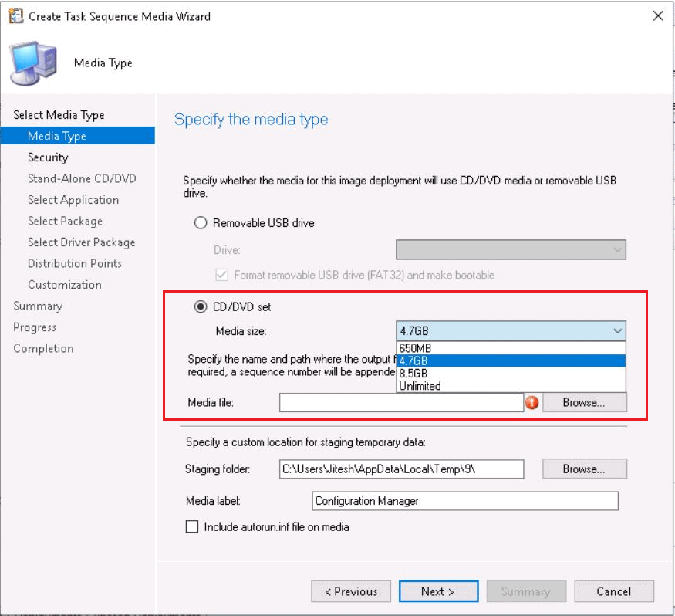Screen dimensions: 675x616
Task: Cancel the wizard
Action: tap(613, 591)
